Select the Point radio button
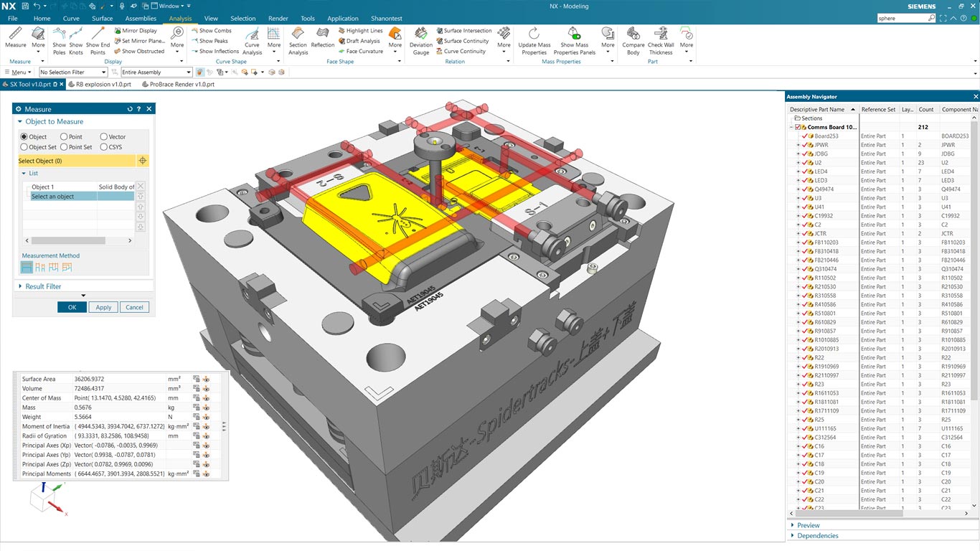The height and width of the screenshot is (551, 980). point(65,137)
